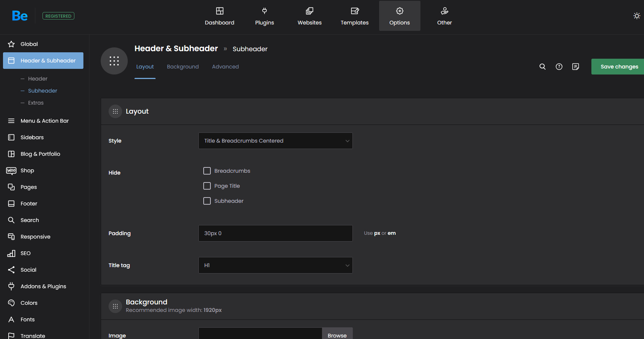The image size is (644, 339).
Task: Open the Other section
Action: coord(444,16)
